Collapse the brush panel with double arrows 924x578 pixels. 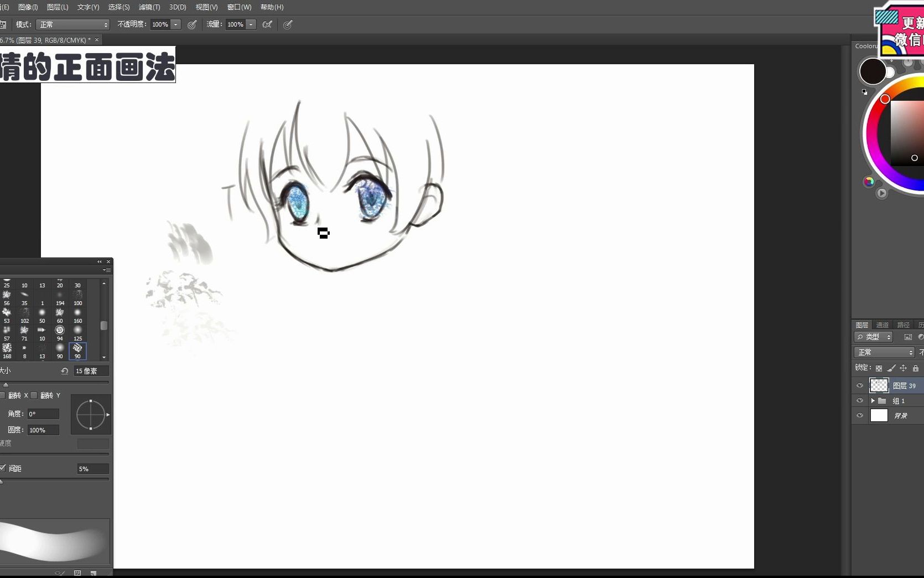coord(100,261)
